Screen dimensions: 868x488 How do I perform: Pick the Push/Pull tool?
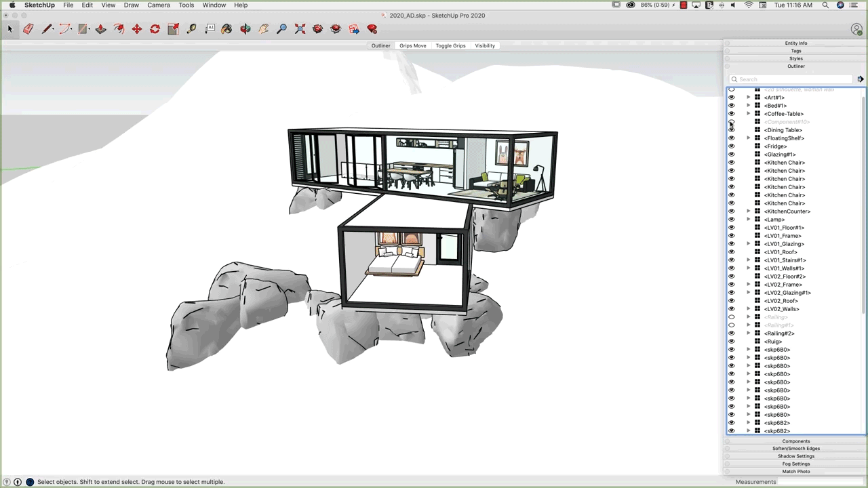click(100, 29)
